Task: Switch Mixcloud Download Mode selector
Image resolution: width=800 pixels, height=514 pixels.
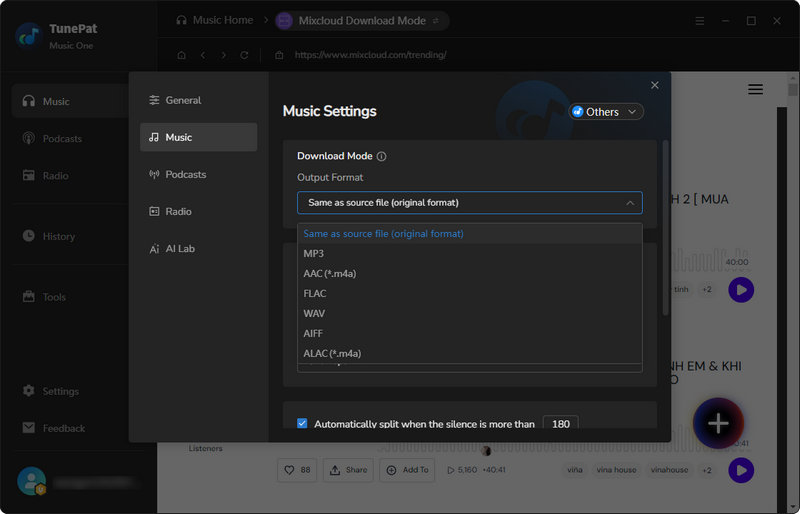Action: pos(362,21)
